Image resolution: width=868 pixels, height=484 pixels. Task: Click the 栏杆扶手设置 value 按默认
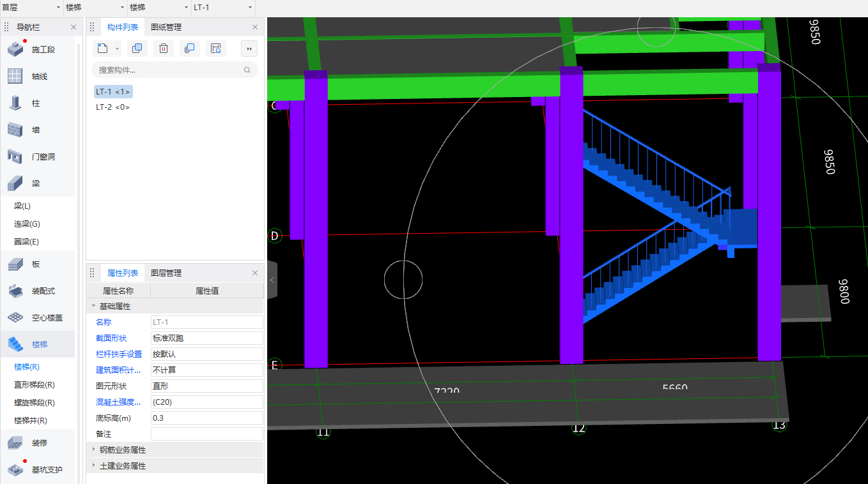[x=207, y=354]
